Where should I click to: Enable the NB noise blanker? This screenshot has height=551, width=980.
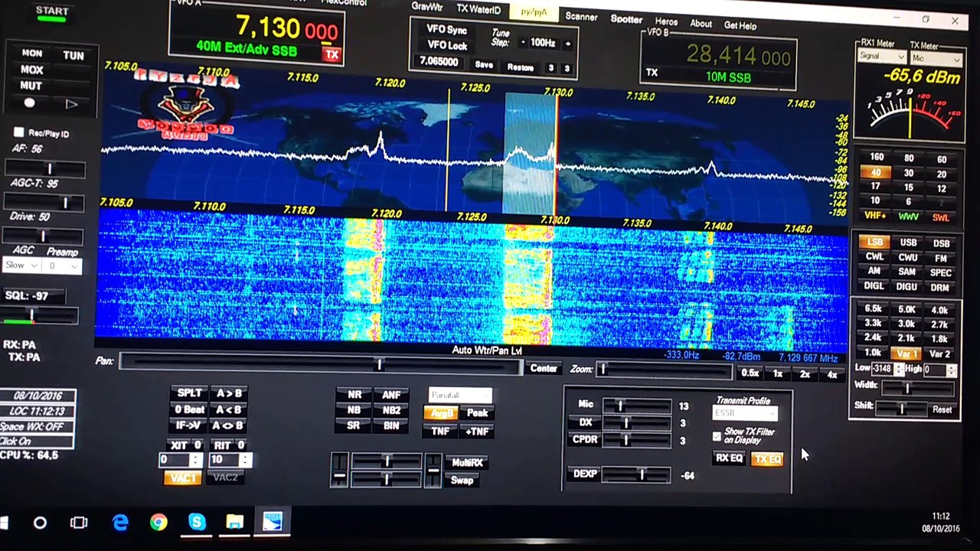click(x=354, y=410)
